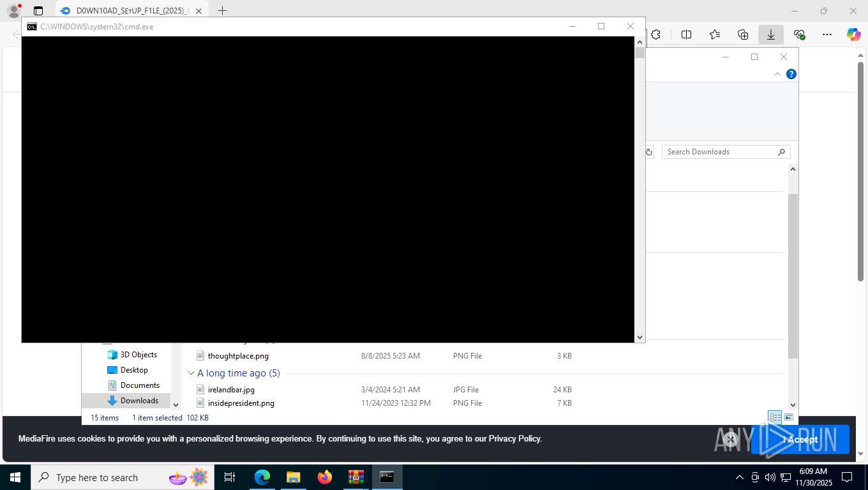This screenshot has width=868, height=490.
Task: Click File Explorer file list up scroll arrow
Action: point(793,169)
